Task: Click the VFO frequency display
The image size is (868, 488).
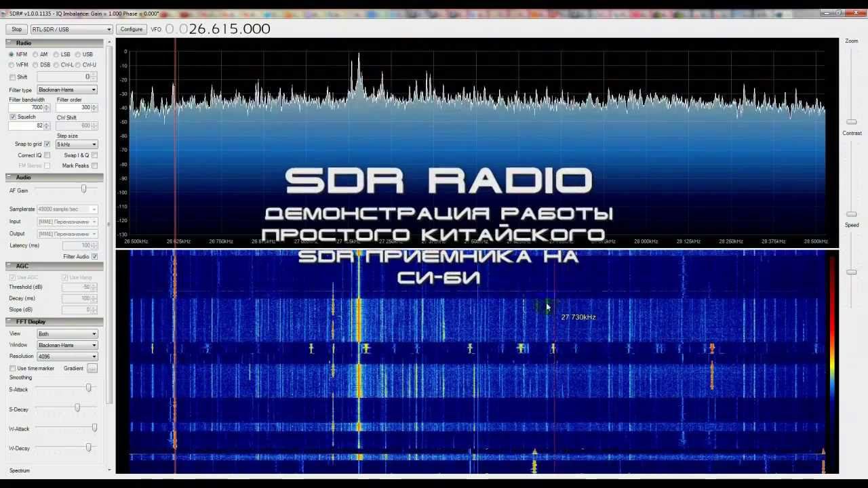Action: pos(218,28)
